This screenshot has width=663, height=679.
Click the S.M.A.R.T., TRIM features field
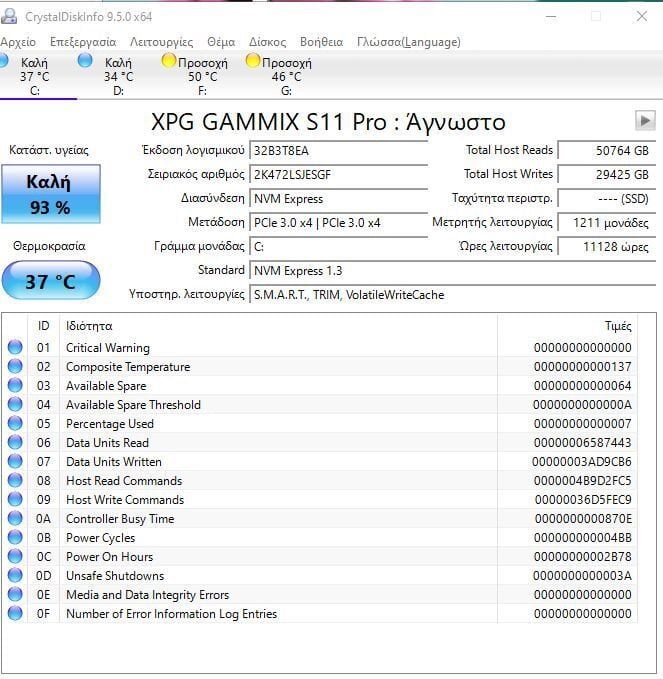point(453,295)
